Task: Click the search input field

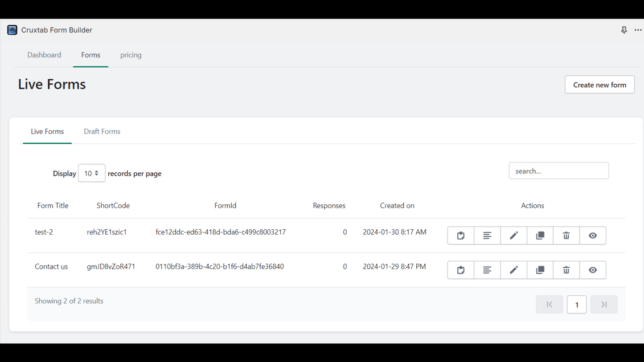Action: pyautogui.click(x=558, y=171)
